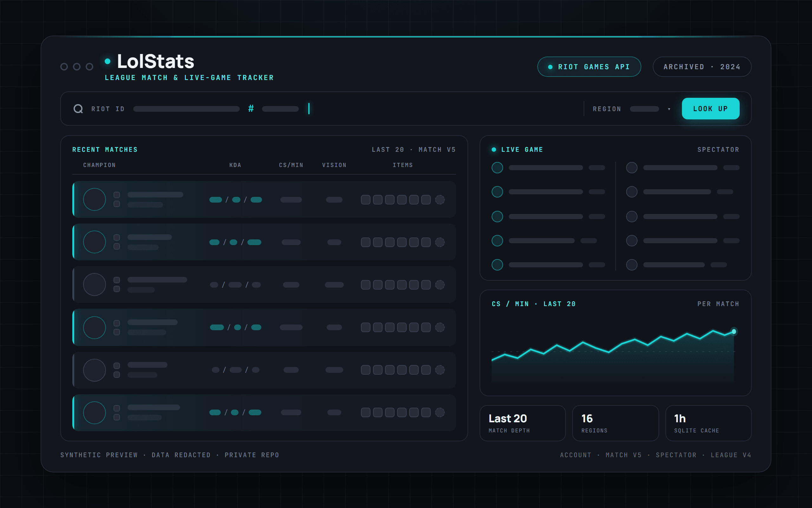Click the fifth match row champion avatar

tap(94, 370)
